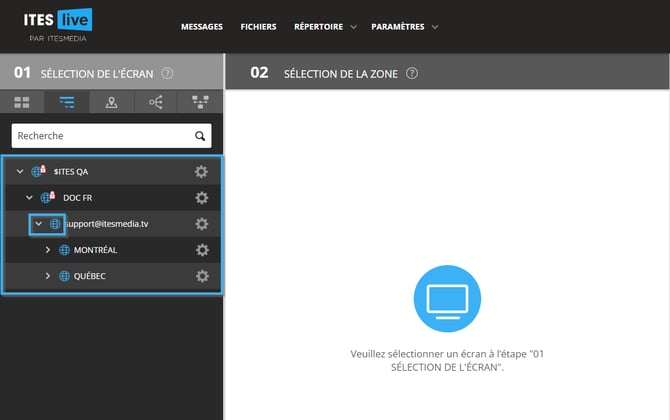Expand the MONTRÉAL node
Image resolution: width=670 pixels, height=420 pixels.
[48, 250]
